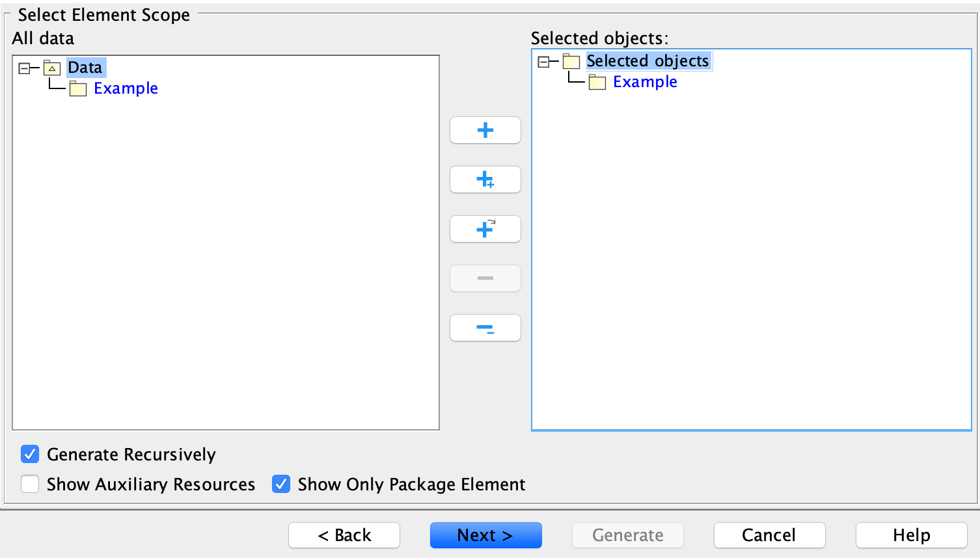The width and height of the screenshot is (980, 558).
Task: Select Example in the Selected objects tree
Action: point(644,82)
